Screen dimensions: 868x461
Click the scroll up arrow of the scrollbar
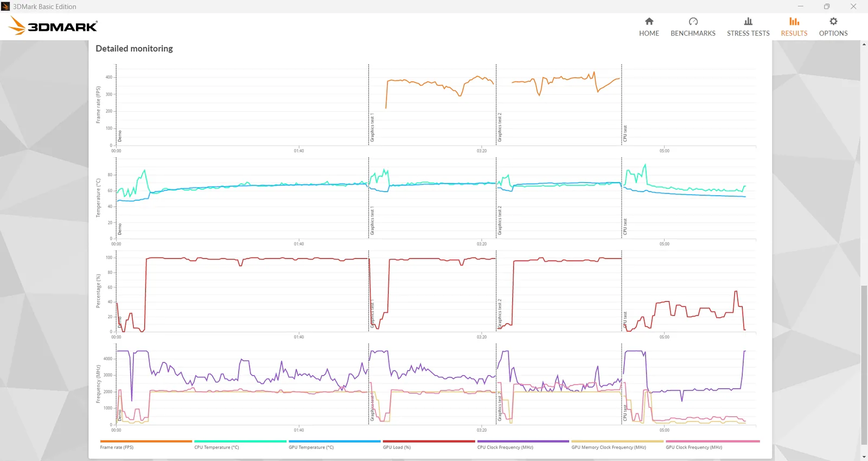(864, 44)
